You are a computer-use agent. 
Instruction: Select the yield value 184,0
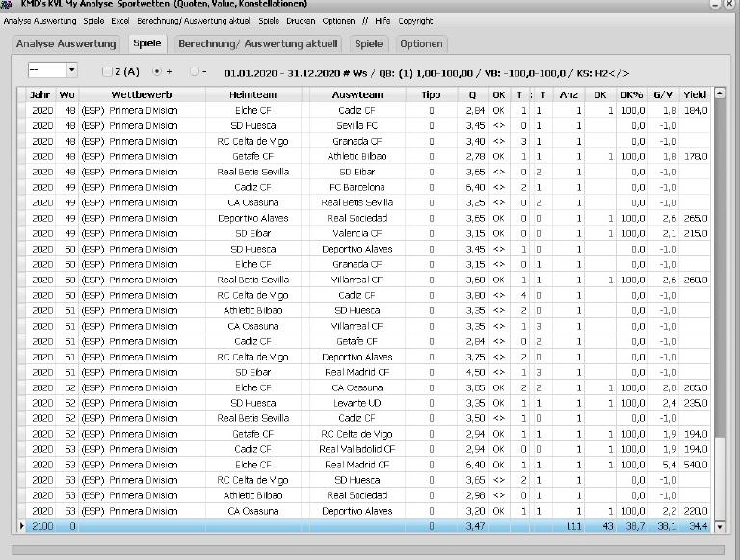click(695, 111)
